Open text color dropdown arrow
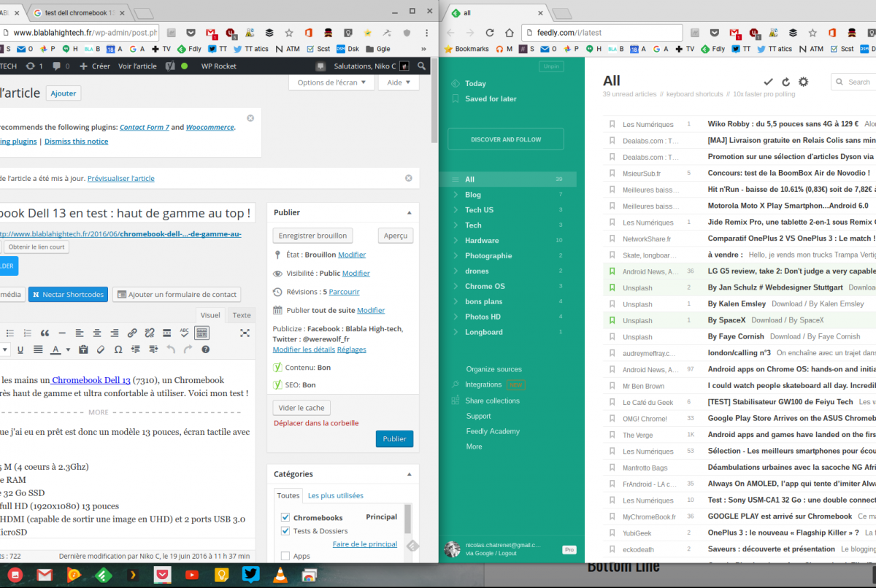 pyautogui.click(x=68, y=349)
